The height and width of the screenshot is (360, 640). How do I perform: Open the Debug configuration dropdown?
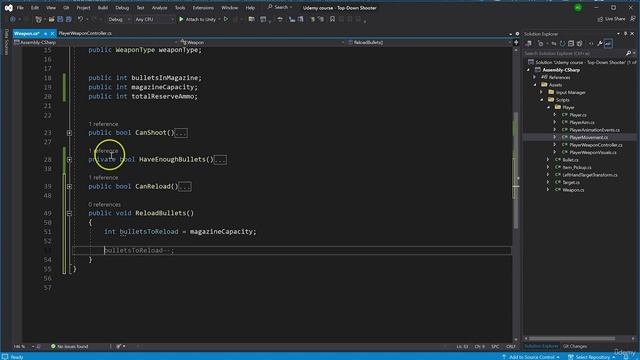119,19
